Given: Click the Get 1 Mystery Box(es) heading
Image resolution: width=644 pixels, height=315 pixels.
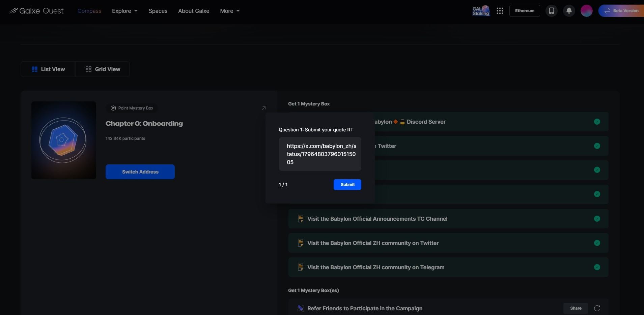Looking at the screenshot, I should pos(313,290).
